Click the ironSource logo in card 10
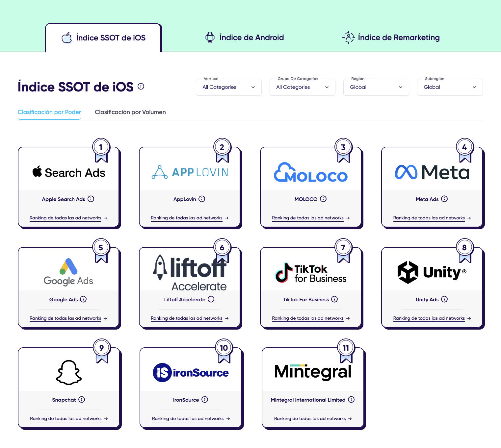501x448 pixels. coord(191,373)
